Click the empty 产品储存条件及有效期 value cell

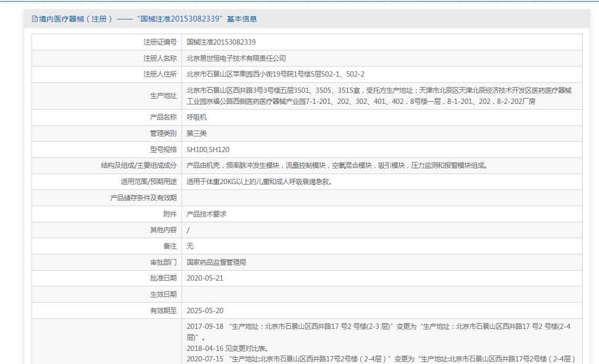click(381, 198)
